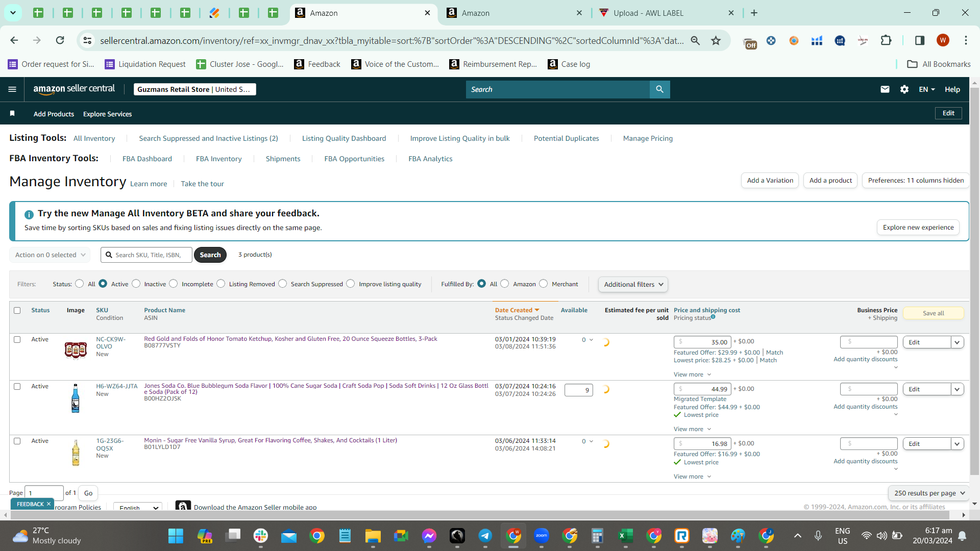The height and width of the screenshot is (551, 980).
Task: Click the info icon beside Pricing status
Action: click(713, 317)
